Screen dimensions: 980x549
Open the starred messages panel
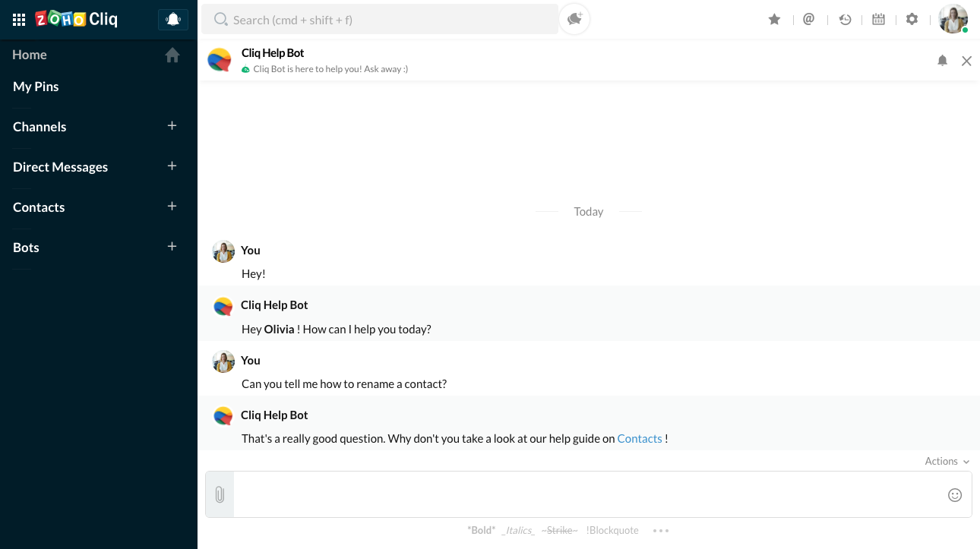[x=774, y=19]
